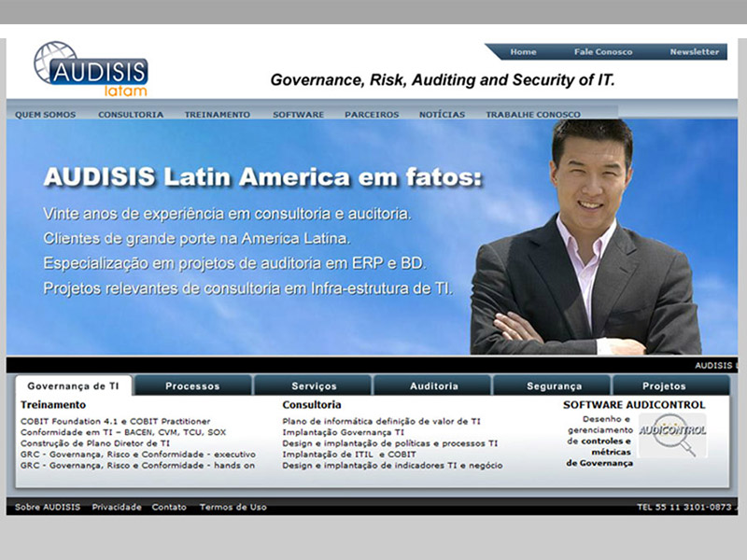This screenshot has height=560, width=747.
Task: Click the SOFTWARE AUDICONTROL heading
Action: click(634, 405)
